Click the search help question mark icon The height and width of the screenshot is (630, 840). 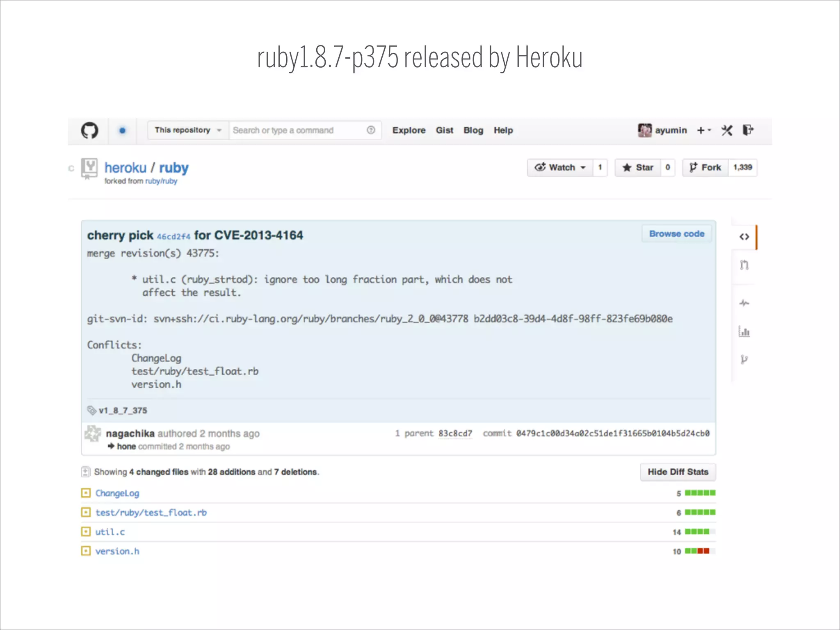pyautogui.click(x=371, y=130)
